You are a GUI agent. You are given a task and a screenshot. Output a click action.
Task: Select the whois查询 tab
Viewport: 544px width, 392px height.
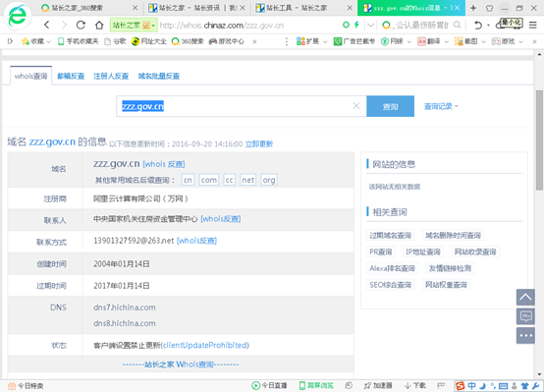click(30, 76)
